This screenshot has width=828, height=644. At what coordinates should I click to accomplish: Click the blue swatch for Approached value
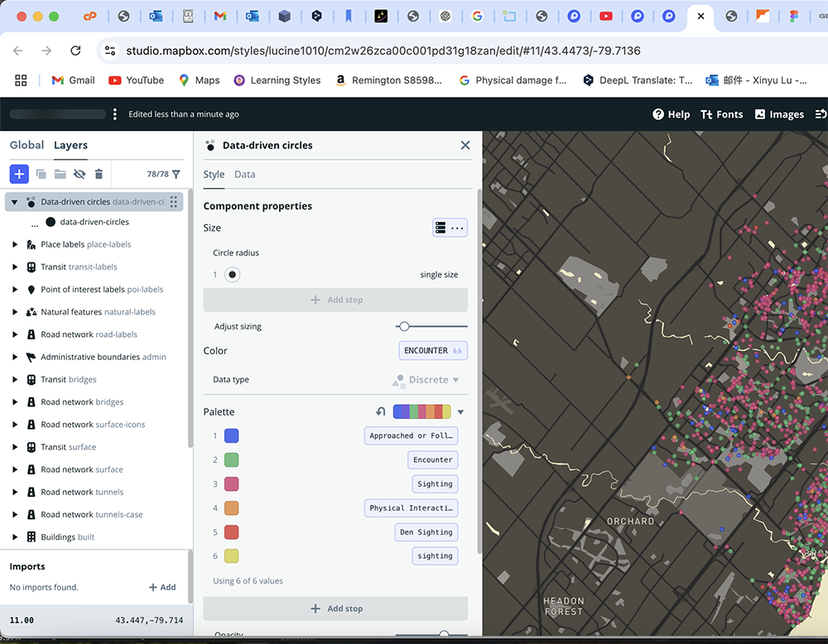click(232, 435)
